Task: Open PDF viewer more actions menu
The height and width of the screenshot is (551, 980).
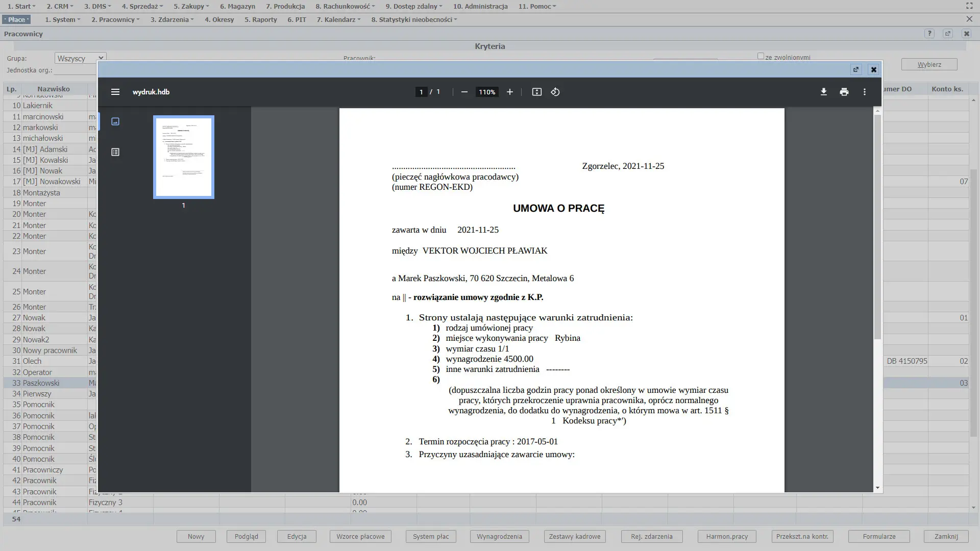Action: click(x=864, y=92)
